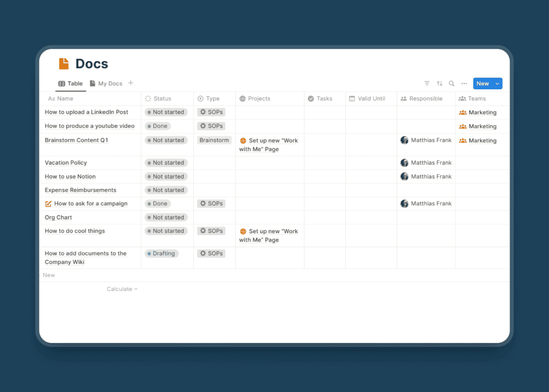The height and width of the screenshot is (392, 549).
Task: Click Marketing team icon in Brainstorm Content Q1 row
Action: click(x=463, y=141)
